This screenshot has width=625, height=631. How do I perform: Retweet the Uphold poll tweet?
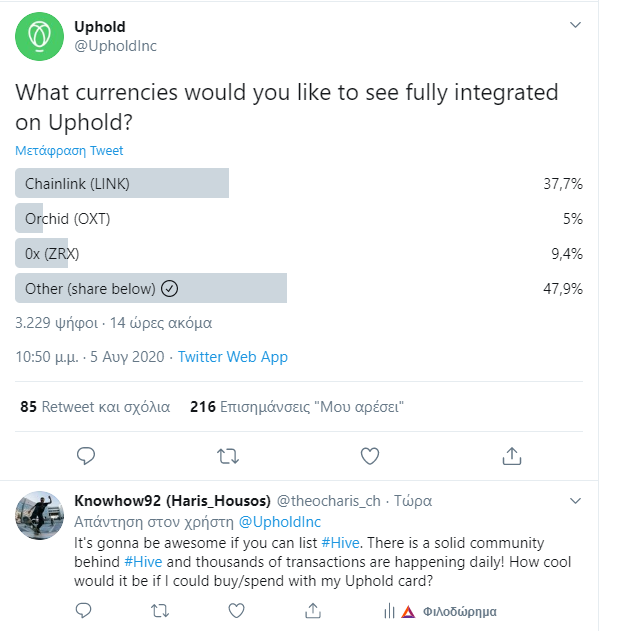point(228,456)
